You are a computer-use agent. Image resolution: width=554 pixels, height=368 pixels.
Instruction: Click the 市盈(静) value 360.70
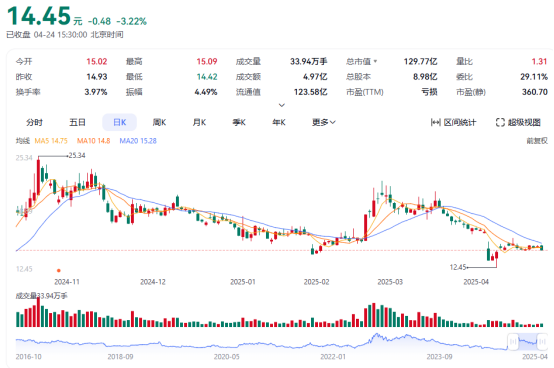pos(535,92)
